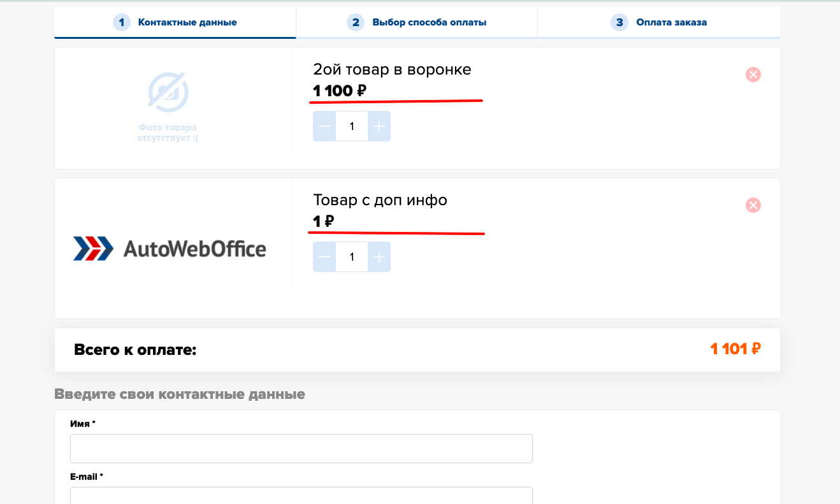Switch to Выбор способа оплаты tab
Image resolution: width=840 pixels, height=504 pixels.
pyautogui.click(x=417, y=22)
